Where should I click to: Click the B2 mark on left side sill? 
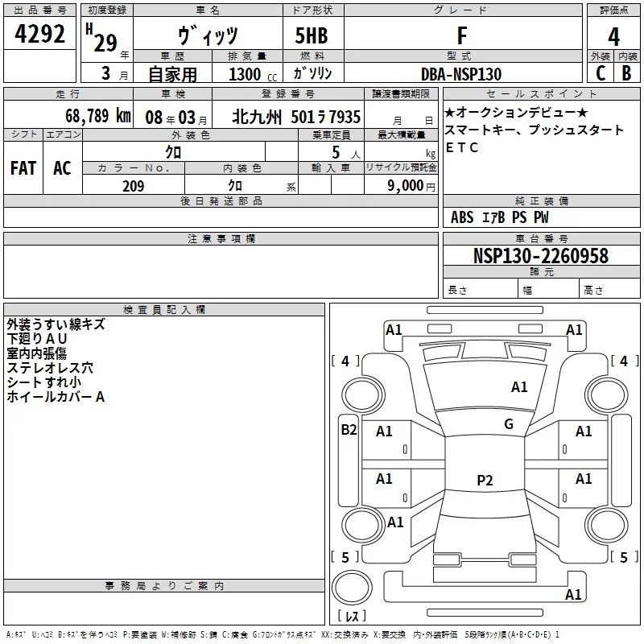(x=349, y=430)
